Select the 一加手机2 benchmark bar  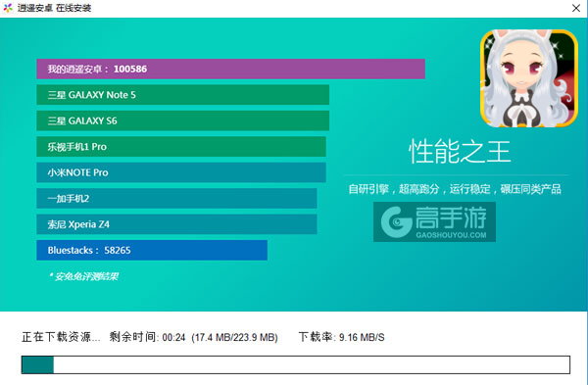(176, 198)
